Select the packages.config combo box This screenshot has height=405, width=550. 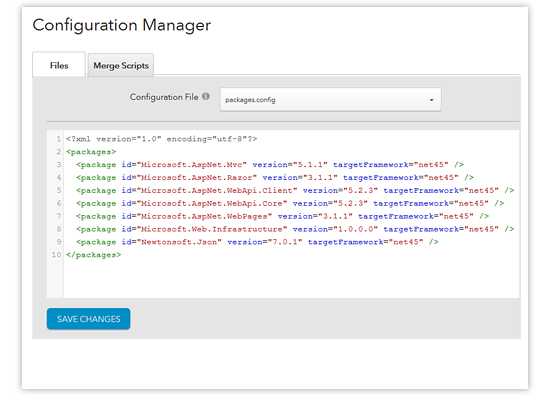(x=330, y=100)
